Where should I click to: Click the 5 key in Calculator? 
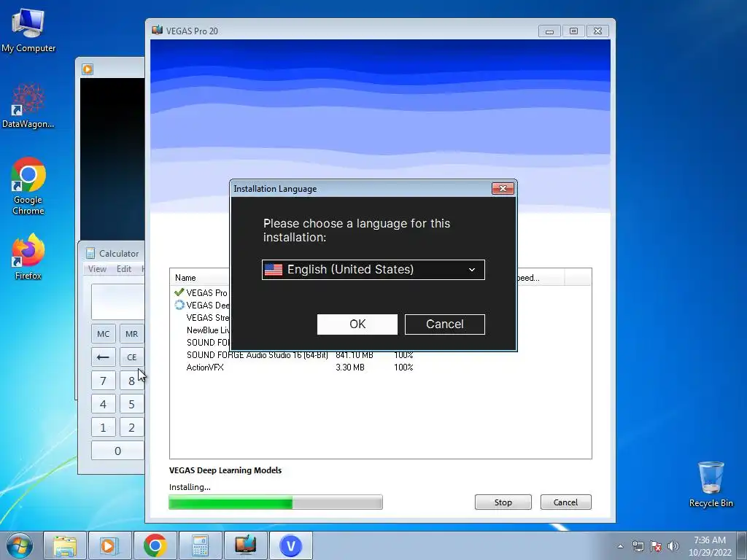(x=131, y=404)
